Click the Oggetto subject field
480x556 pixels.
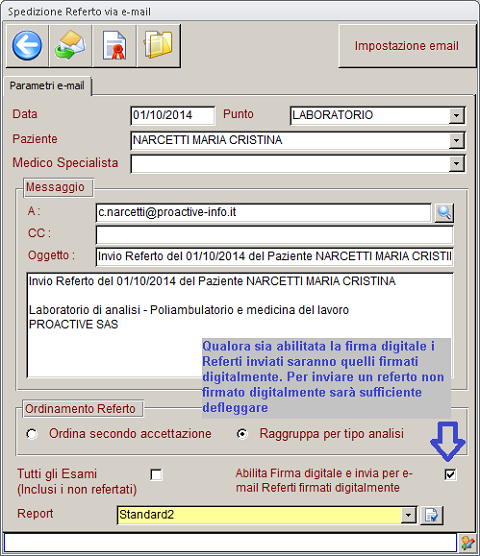pos(274,256)
